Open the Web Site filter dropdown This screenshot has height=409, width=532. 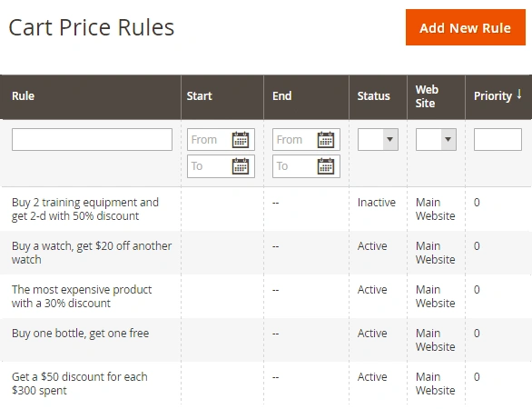point(436,139)
